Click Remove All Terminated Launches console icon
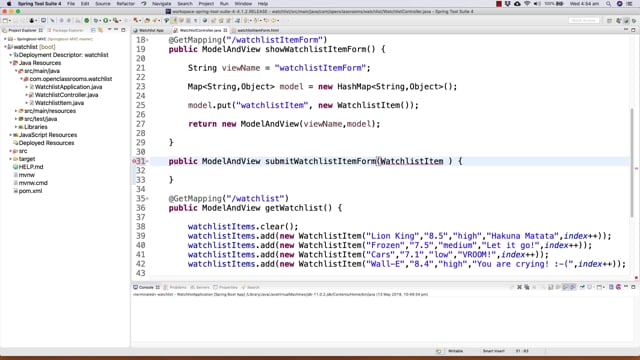Viewport: 640px width, 360px height. 527,287
